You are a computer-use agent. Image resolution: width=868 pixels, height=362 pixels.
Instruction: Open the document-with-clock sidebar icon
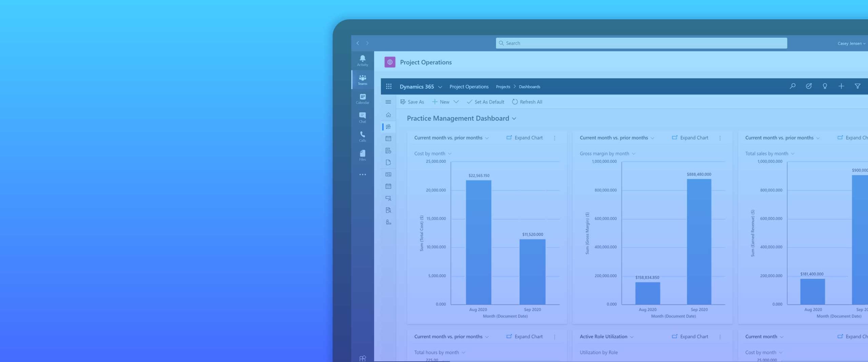tap(388, 151)
